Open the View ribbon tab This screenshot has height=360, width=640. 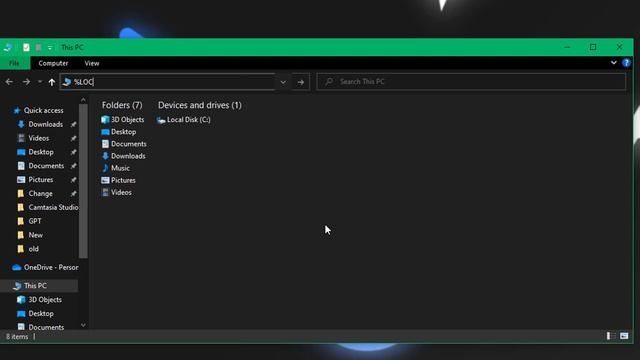(x=92, y=63)
